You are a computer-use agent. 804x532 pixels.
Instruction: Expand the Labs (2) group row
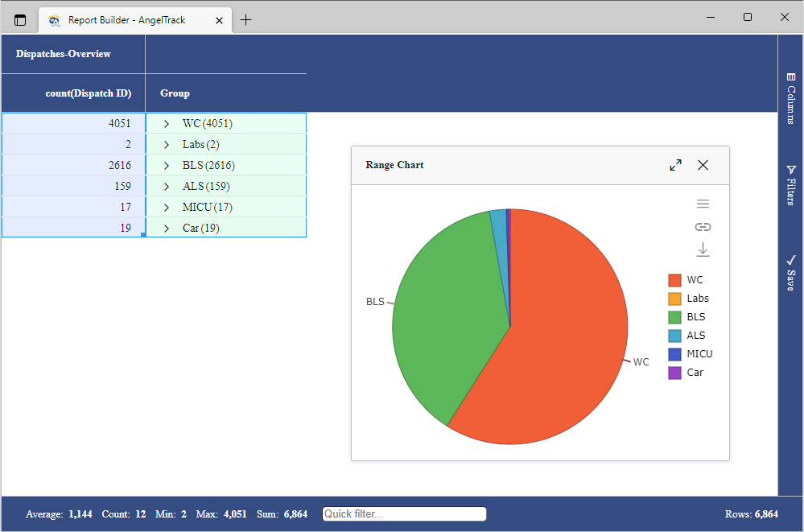pos(167,144)
